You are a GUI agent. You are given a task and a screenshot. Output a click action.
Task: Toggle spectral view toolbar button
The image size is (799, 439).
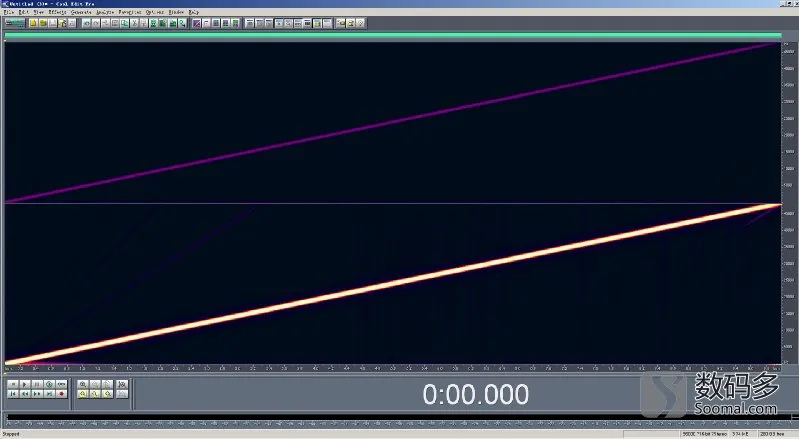196,23
